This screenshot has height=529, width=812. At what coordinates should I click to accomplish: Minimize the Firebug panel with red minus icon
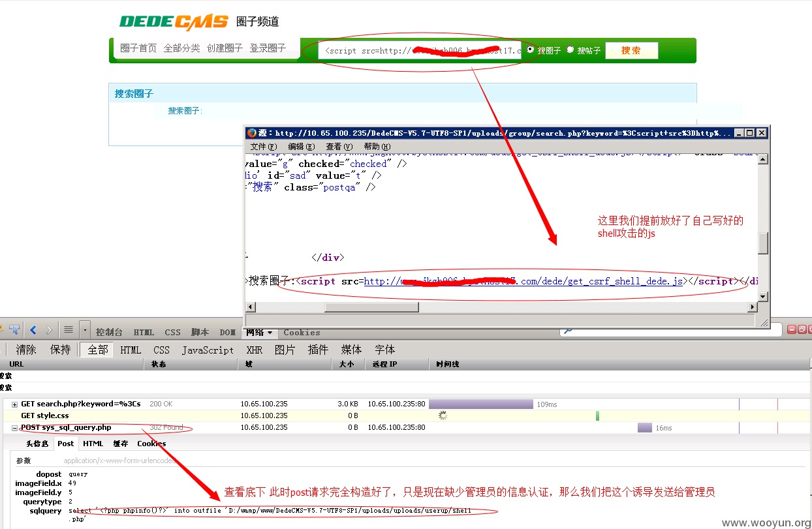tap(792, 329)
